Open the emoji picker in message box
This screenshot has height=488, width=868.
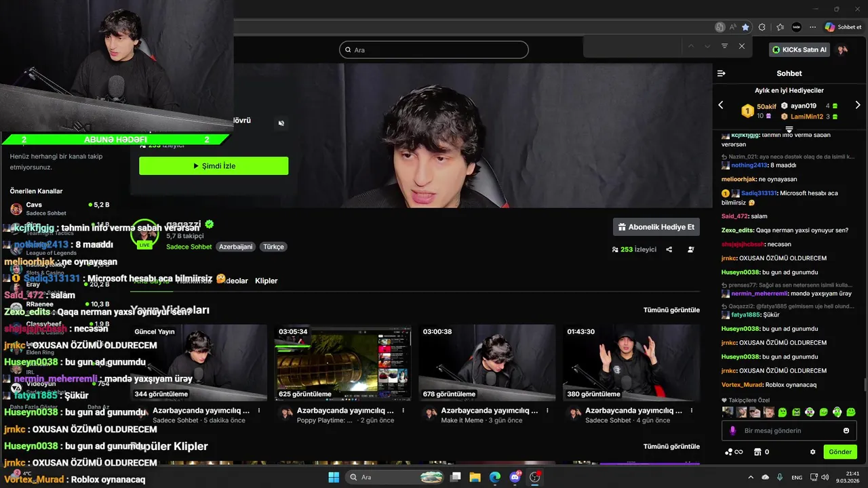tap(846, 430)
